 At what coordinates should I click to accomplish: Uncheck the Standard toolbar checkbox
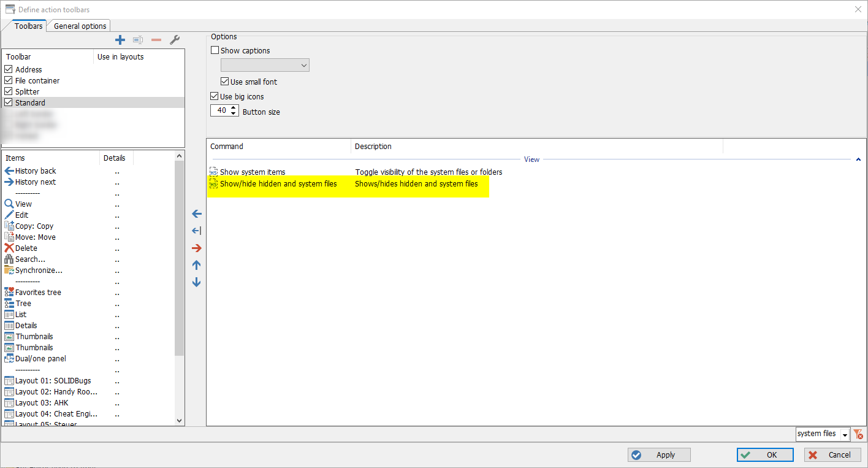coord(9,103)
